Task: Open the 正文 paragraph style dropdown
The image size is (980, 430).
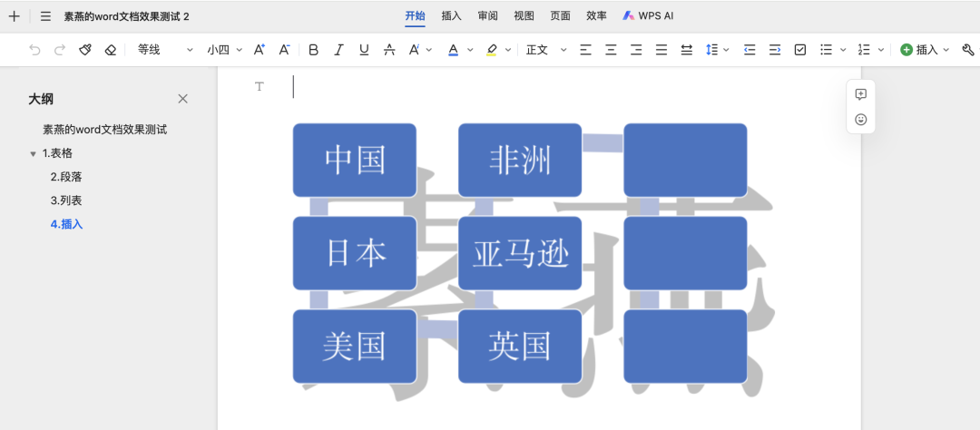Action: click(x=546, y=50)
